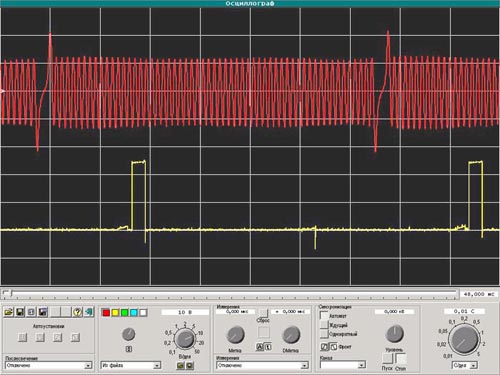Screen dimensions: 500x375
Task: Open the 'Из файла' source dropdown
Action: point(131,366)
